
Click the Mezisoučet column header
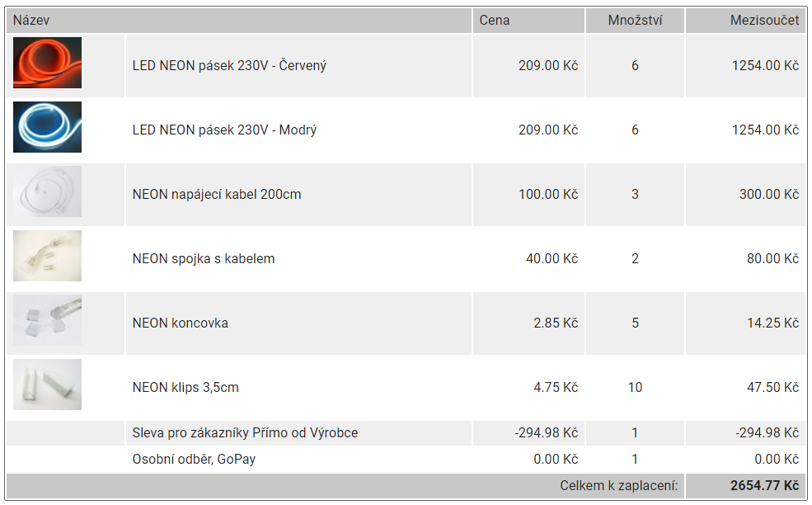click(x=764, y=20)
